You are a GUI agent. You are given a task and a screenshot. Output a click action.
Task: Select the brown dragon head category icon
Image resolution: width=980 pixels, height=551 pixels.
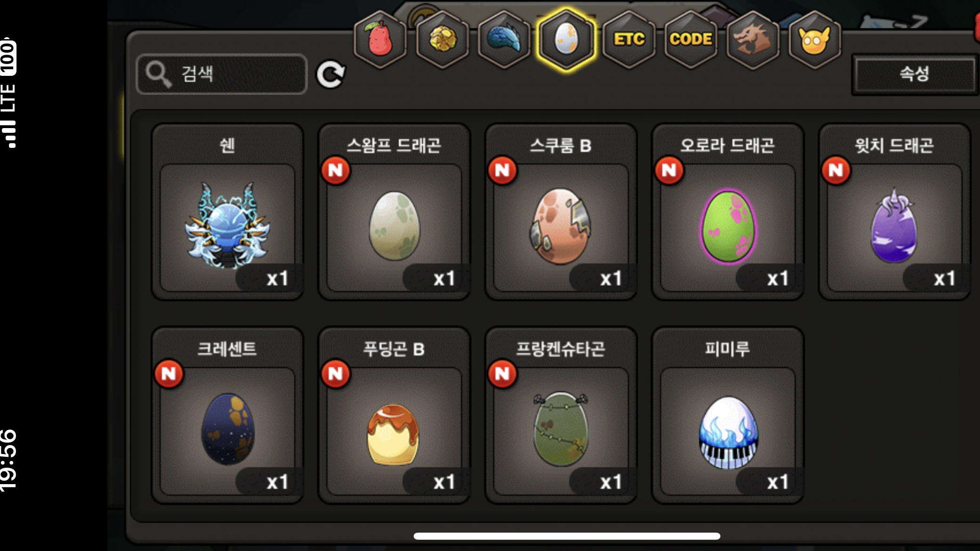[752, 40]
